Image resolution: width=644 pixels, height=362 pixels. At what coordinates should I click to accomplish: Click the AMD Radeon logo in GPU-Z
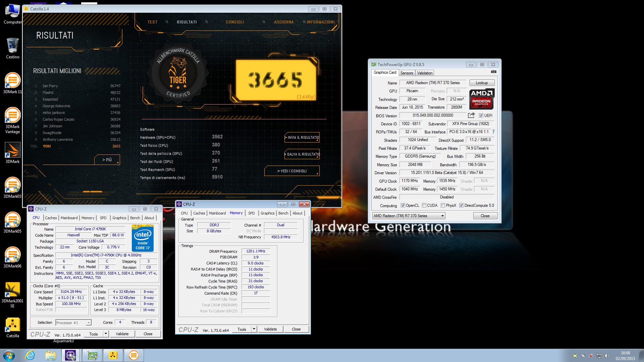coord(482,99)
